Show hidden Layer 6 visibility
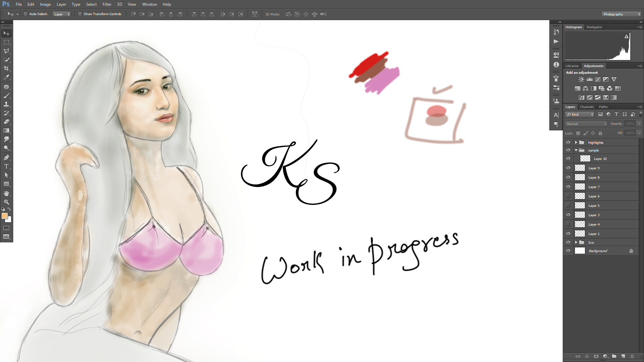Screen dimensions: 644x362 click(568, 196)
